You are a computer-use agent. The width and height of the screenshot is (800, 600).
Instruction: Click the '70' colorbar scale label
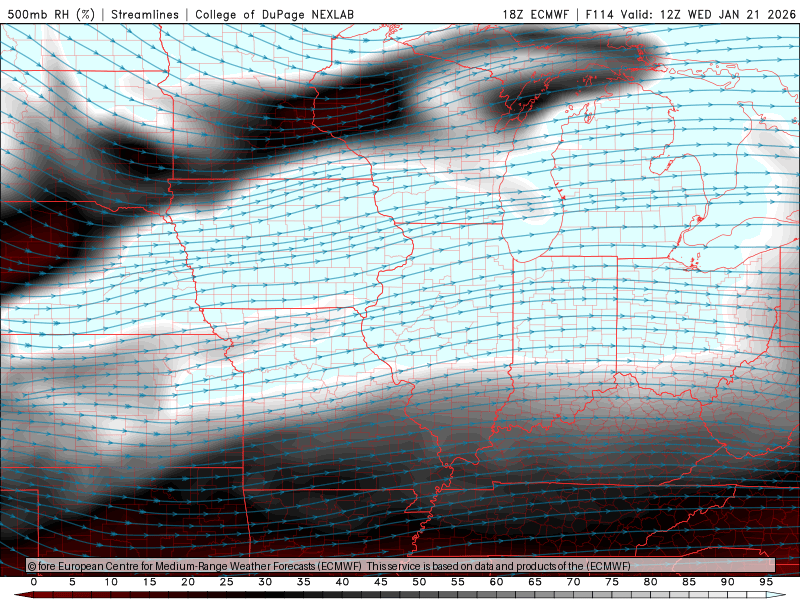(573, 582)
